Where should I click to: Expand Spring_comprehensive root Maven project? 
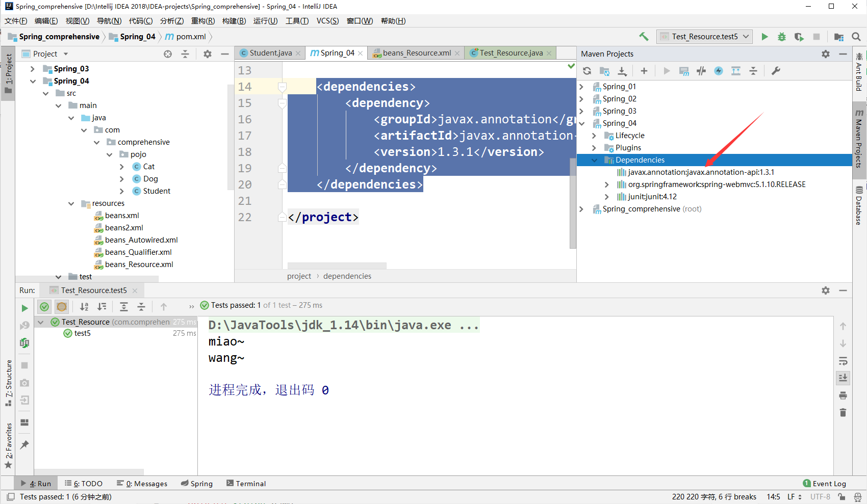581,209
